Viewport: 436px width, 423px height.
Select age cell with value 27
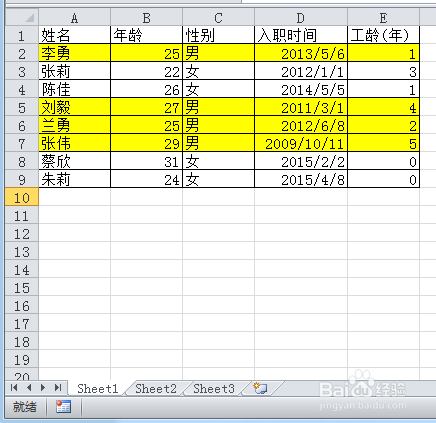146,107
